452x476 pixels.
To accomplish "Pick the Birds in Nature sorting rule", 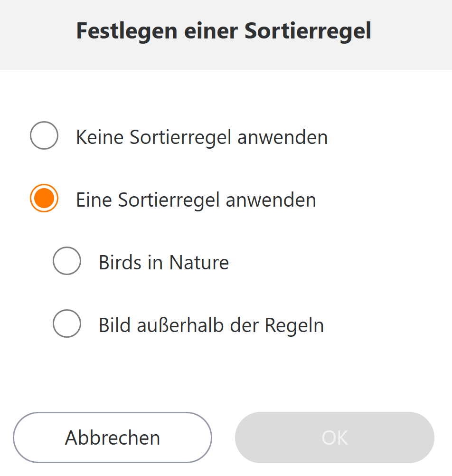I will [x=67, y=261].
